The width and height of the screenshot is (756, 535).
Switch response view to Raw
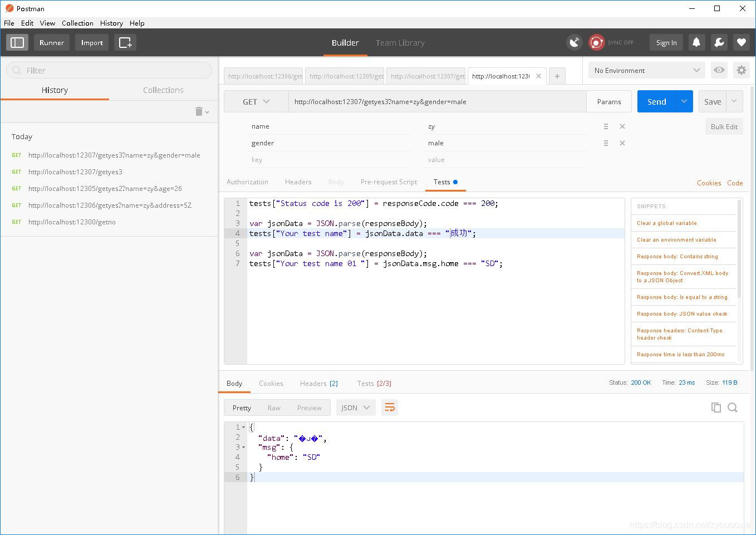[274, 408]
